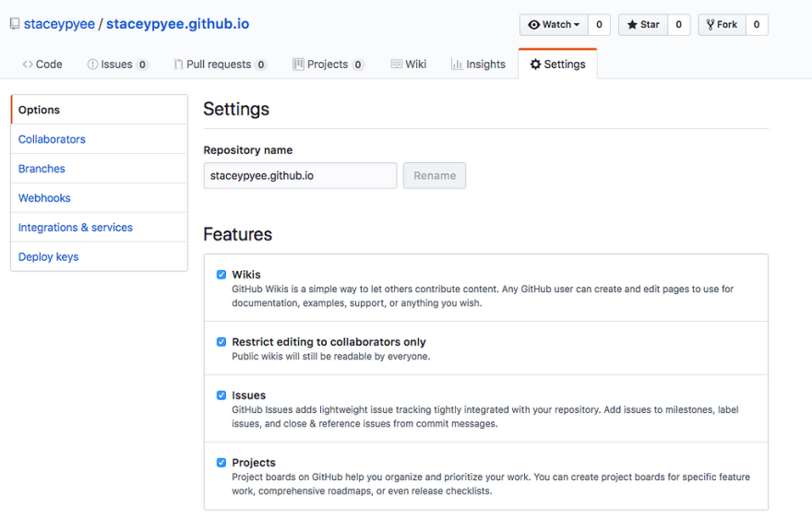The width and height of the screenshot is (812, 519).
Task: Switch to the Wiki tab
Action: click(x=409, y=65)
